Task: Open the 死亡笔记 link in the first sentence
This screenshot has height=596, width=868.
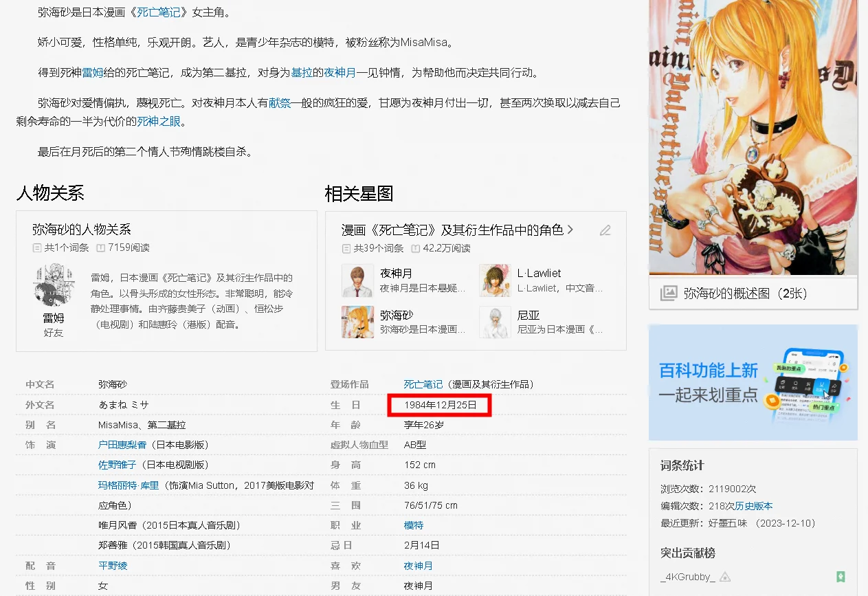Action: pos(159,12)
